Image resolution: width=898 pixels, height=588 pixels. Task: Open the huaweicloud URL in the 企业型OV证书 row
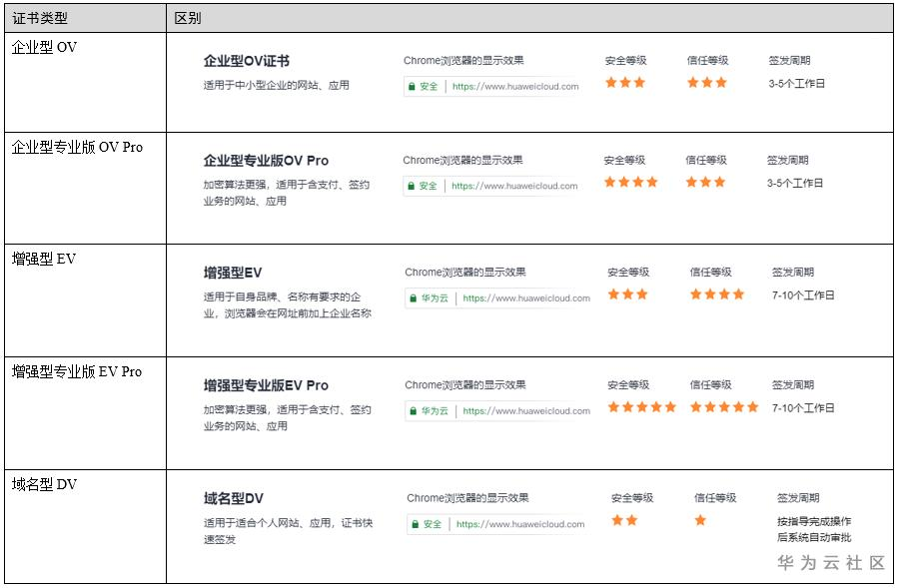pyautogui.click(x=515, y=87)
